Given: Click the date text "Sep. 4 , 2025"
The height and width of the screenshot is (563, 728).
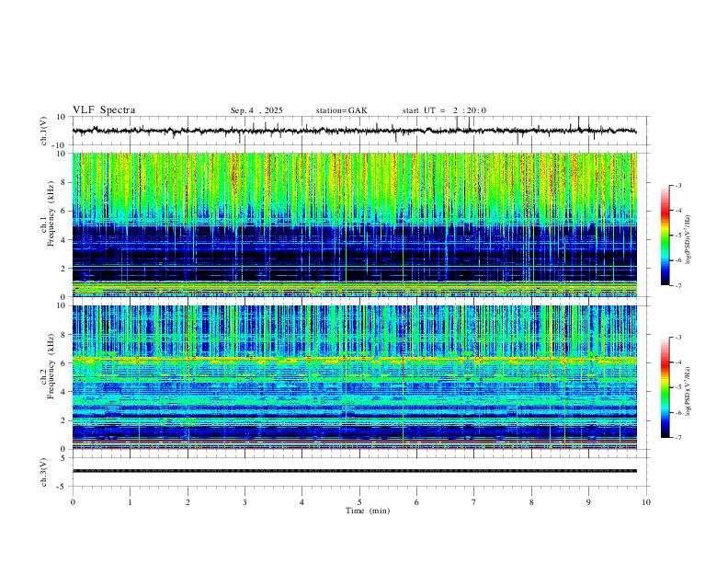Looking at the screenshot, I should click(256, 110).
